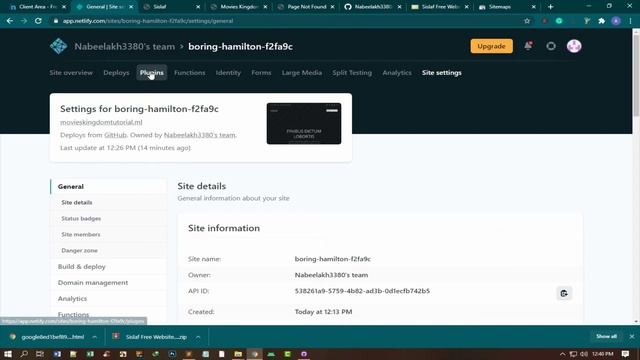Close the Page Not Found tab
This screenshot has width=640, height=360.
pyautogui.click(x=332, y=7)
